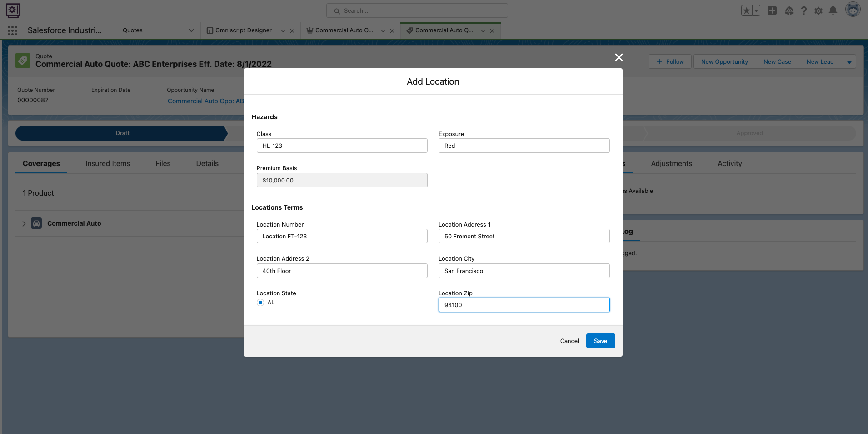This screenshot has width=868, height=434.
Task: Click the Commercial Auto product car icon
Action: [x=36, y=223]
